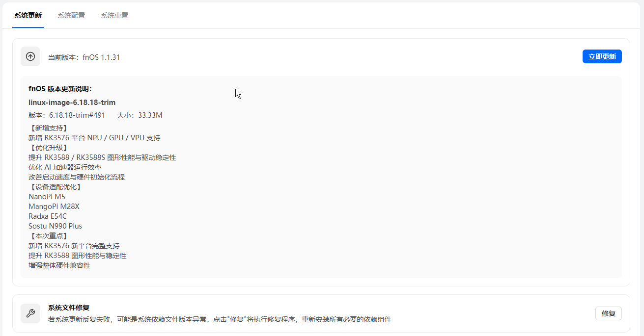
Task: Switch to the 系统更新 tab
Action: tap(28, 15)
